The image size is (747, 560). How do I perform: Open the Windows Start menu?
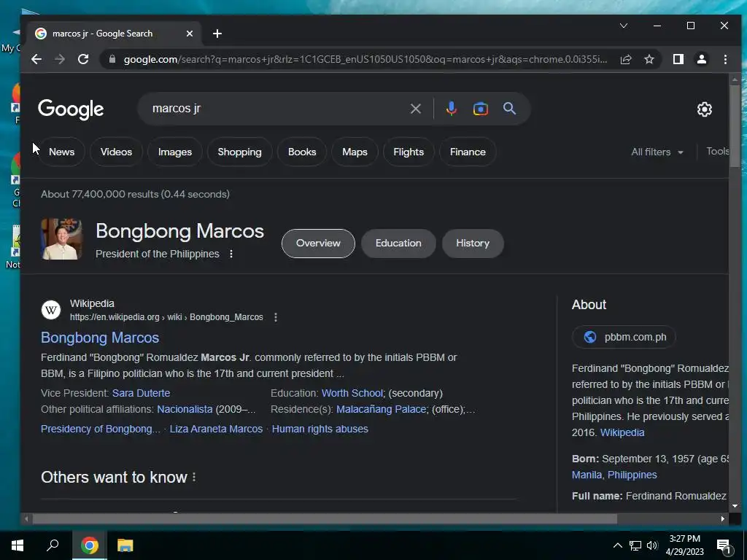(18, 545)
